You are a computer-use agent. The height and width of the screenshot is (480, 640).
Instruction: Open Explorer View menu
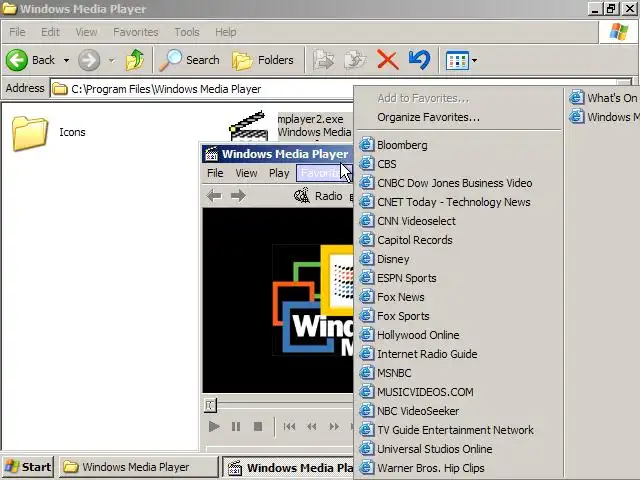click(87, 32)
